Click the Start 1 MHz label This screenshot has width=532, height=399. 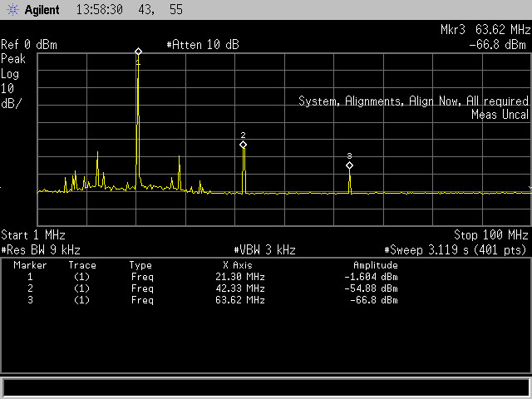pos(33,234)
